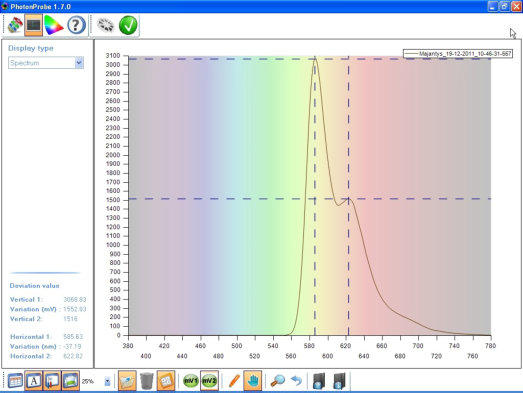Toggle the hand pan tool

tap(252, 381)
